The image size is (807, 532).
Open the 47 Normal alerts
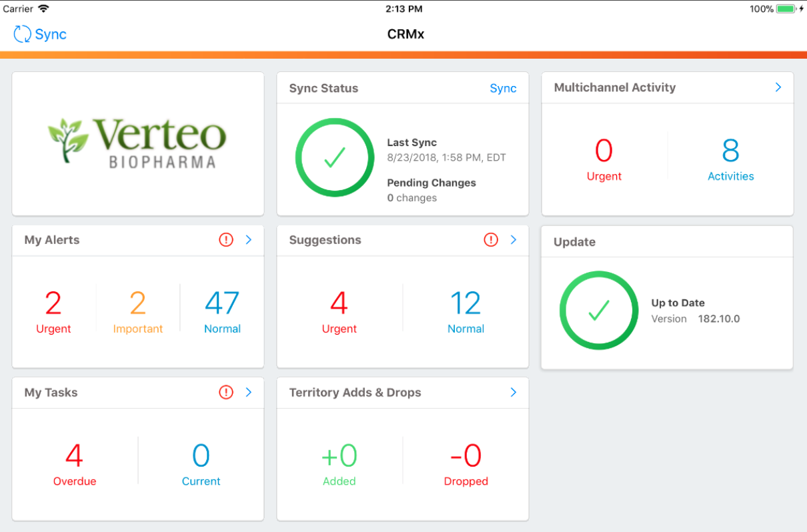click(222, 311)
